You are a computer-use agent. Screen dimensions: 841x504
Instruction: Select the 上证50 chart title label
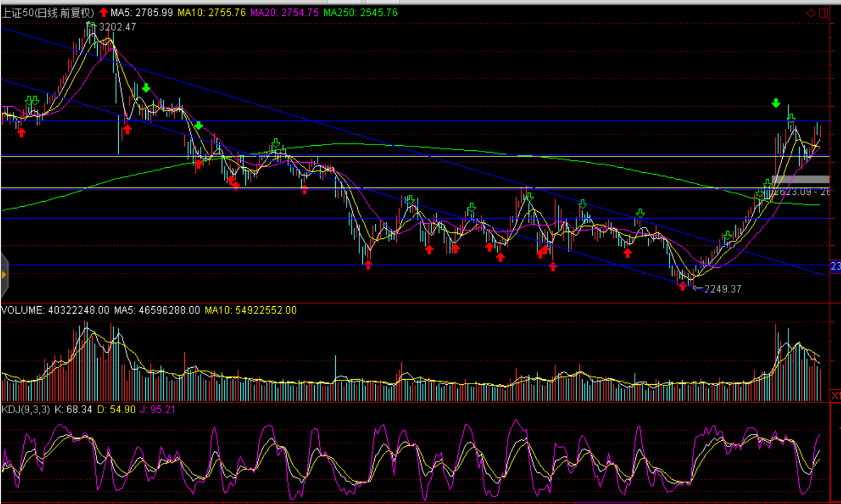pos(47,12)
